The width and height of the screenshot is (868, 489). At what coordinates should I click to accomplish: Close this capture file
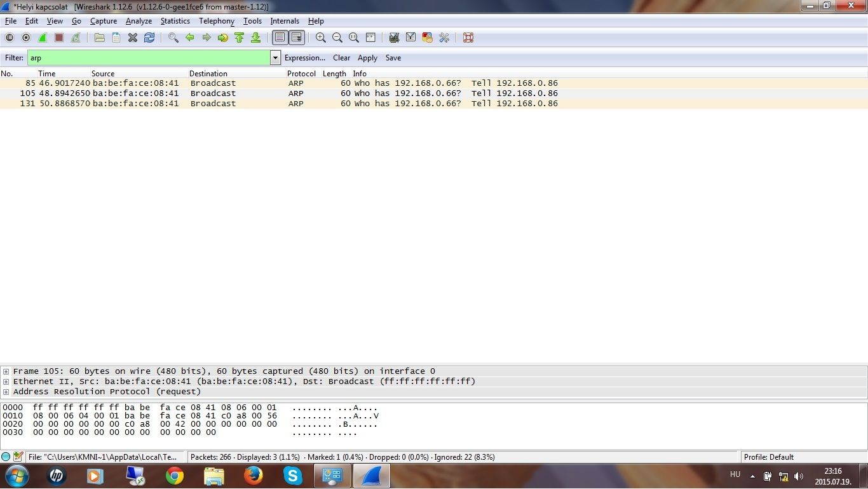133,38
